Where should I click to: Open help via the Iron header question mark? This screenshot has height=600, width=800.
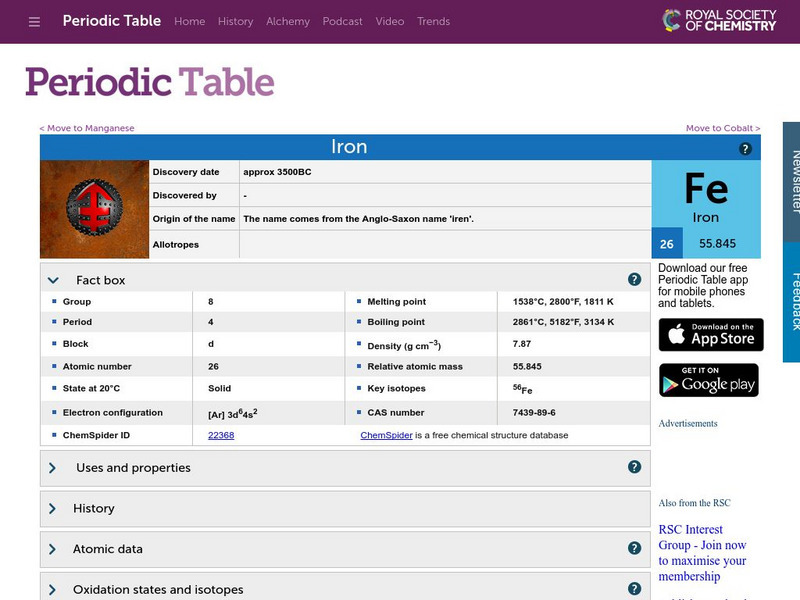(x=744, y=148)
